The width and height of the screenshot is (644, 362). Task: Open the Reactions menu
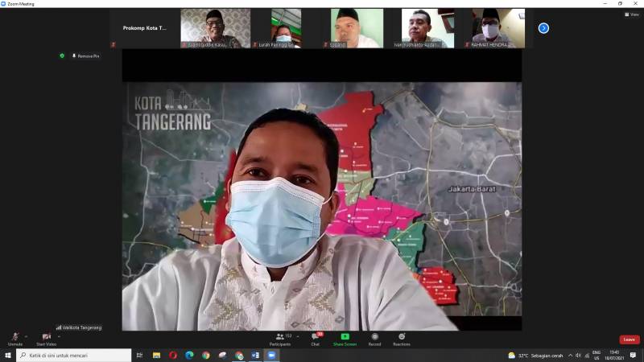click(401, 337)
